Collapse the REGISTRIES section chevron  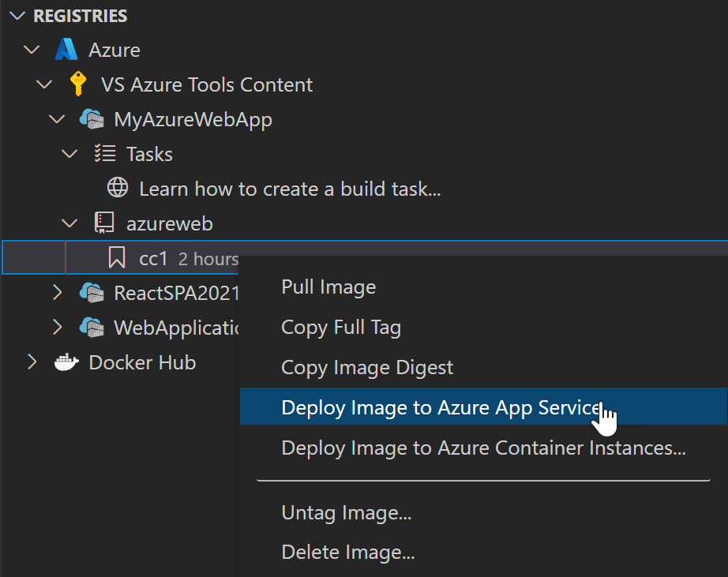17,16
